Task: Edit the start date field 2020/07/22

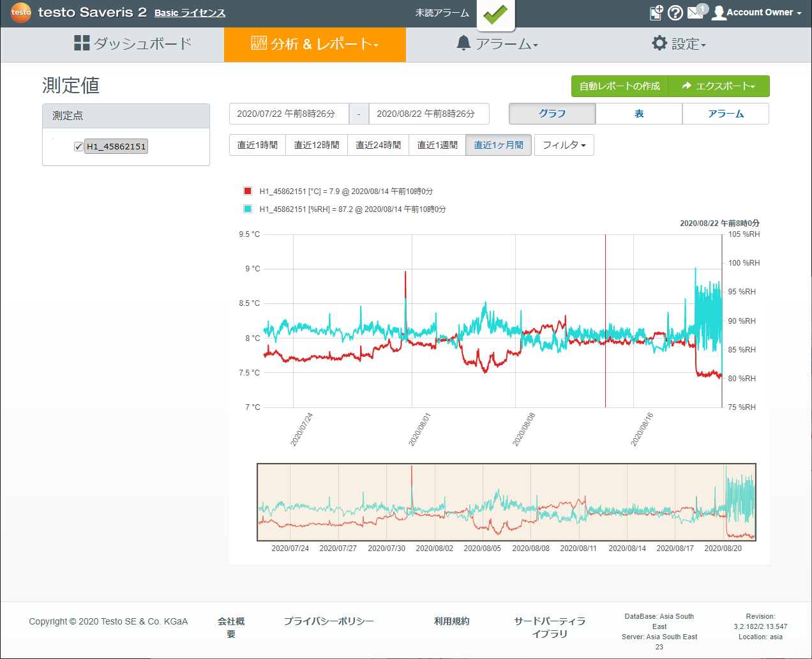Action: coord(289,114)
